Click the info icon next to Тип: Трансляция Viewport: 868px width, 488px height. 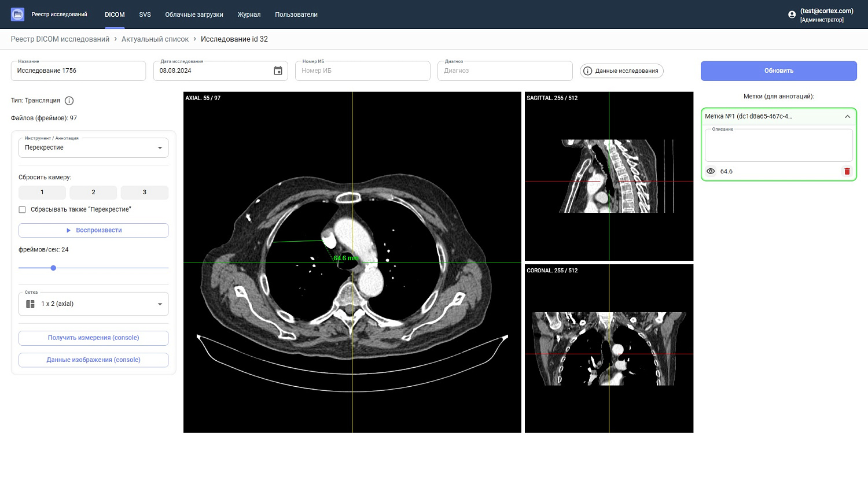[69, 101]
